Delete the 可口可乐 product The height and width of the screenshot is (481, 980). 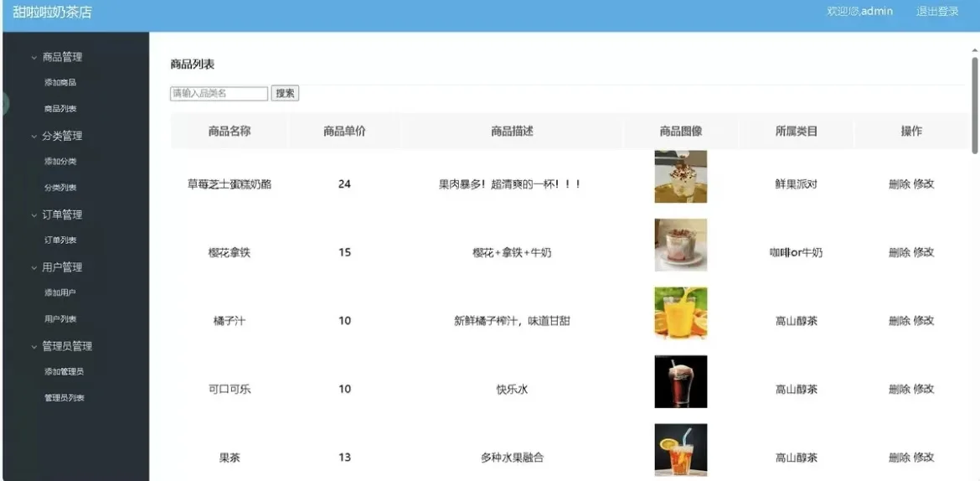(x=900, y=389)
